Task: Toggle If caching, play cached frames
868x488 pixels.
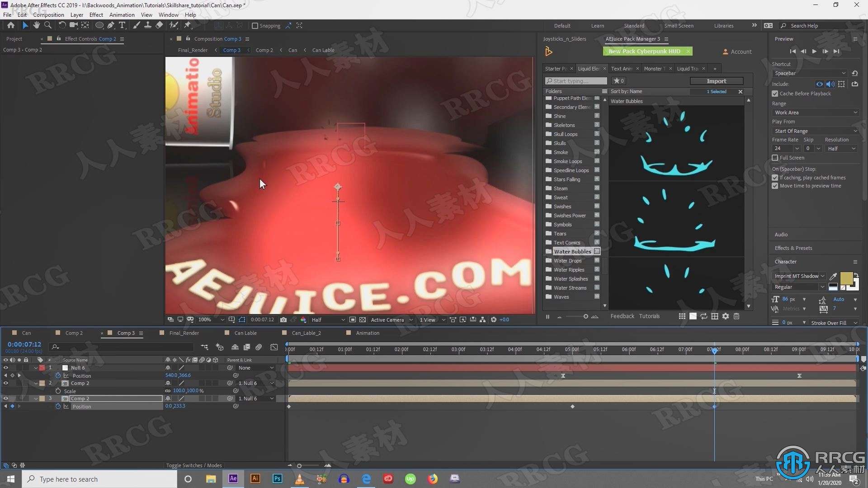Action: click(775, 178)
